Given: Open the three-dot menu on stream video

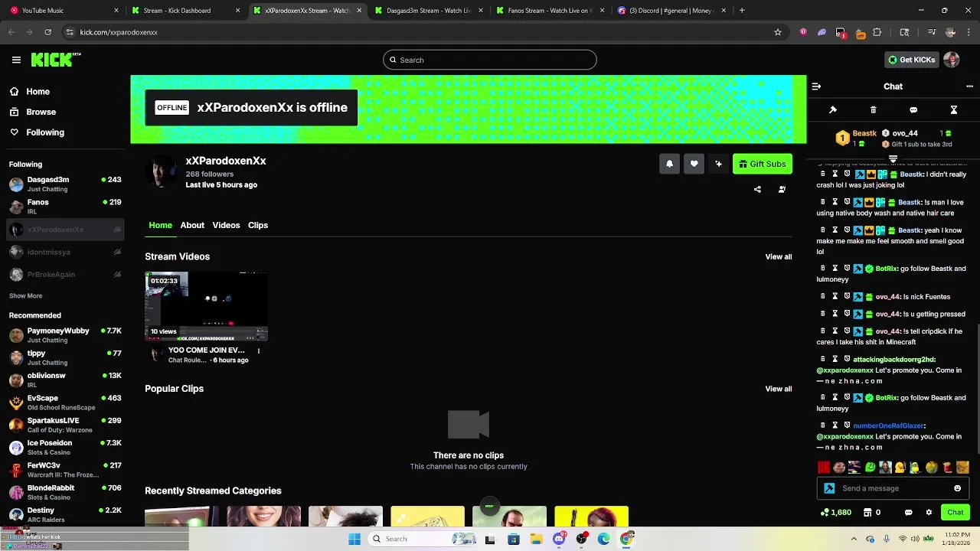Looking at the screenshot, I should point(259,351).
